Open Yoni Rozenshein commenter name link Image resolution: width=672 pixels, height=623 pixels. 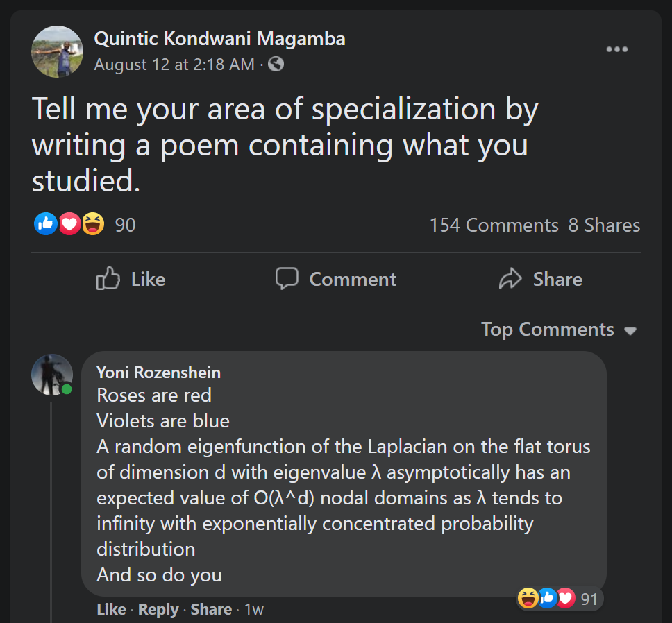158,373
